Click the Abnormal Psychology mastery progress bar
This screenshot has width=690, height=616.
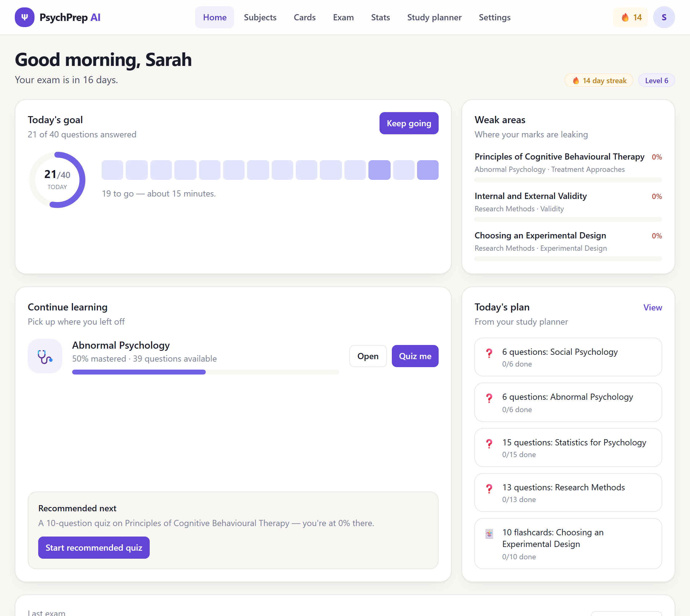[x=205, y=372]
